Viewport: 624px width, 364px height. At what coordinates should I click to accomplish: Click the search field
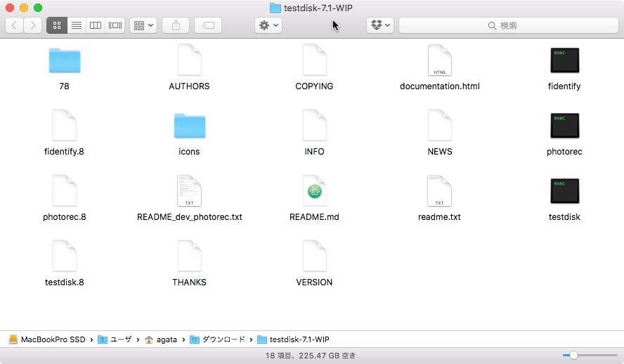point(509,25)
